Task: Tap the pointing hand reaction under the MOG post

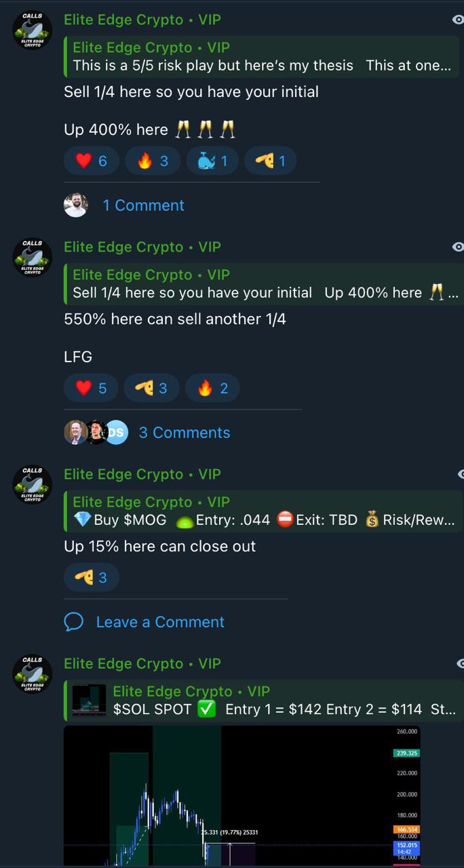Action: coord(92,577)
